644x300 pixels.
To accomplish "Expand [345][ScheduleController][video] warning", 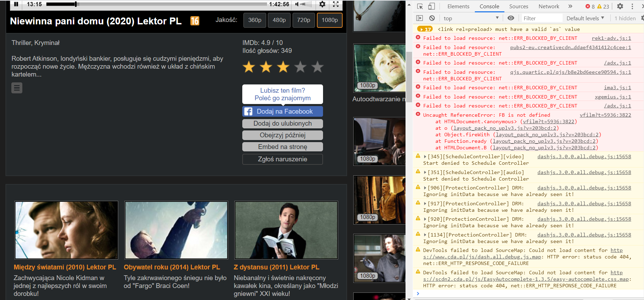I will tap(425, 157).
